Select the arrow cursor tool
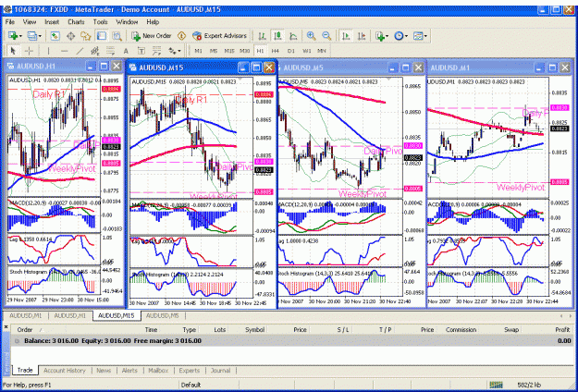Viewport: 578px width, 392px height. pyautogui.click(x=13, y=51)
